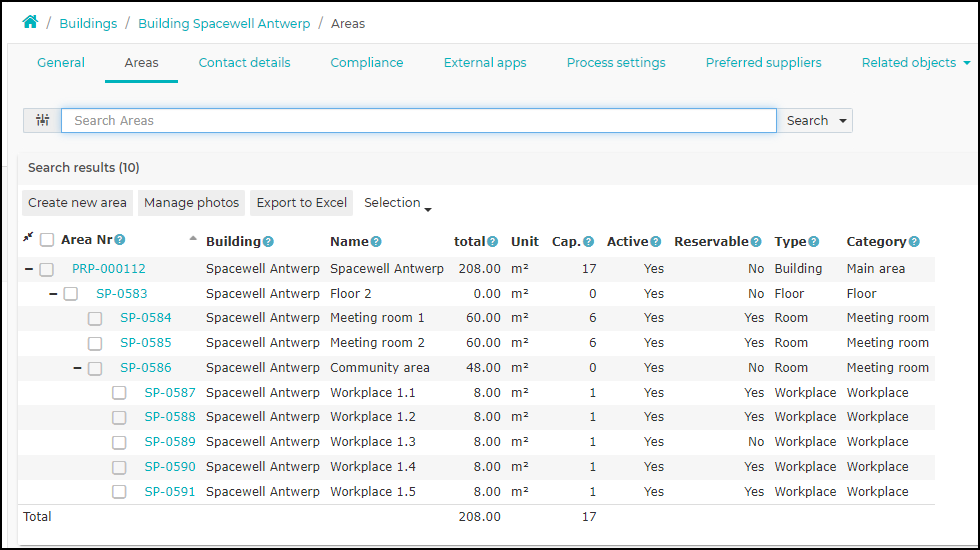
Task: Focus the Search Areas input field
Action: [419, 121]
